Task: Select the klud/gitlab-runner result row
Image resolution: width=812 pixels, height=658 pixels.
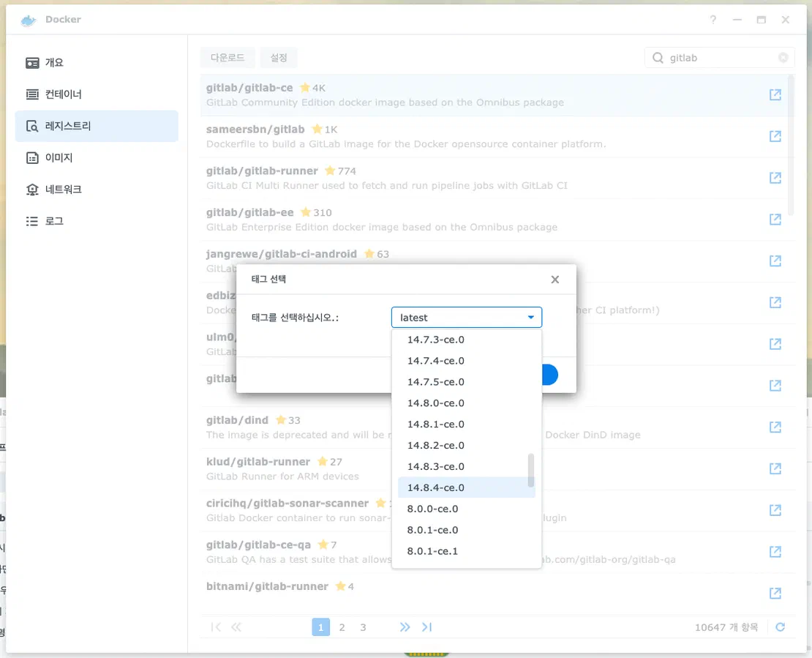Action: coord(497,469)
